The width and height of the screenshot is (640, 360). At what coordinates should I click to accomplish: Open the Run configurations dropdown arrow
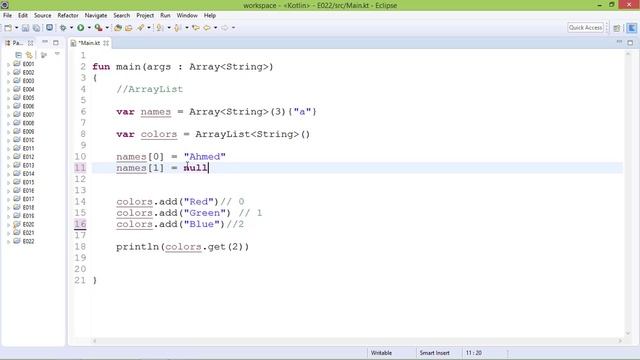pyautogui.click(x=89, y=28)
